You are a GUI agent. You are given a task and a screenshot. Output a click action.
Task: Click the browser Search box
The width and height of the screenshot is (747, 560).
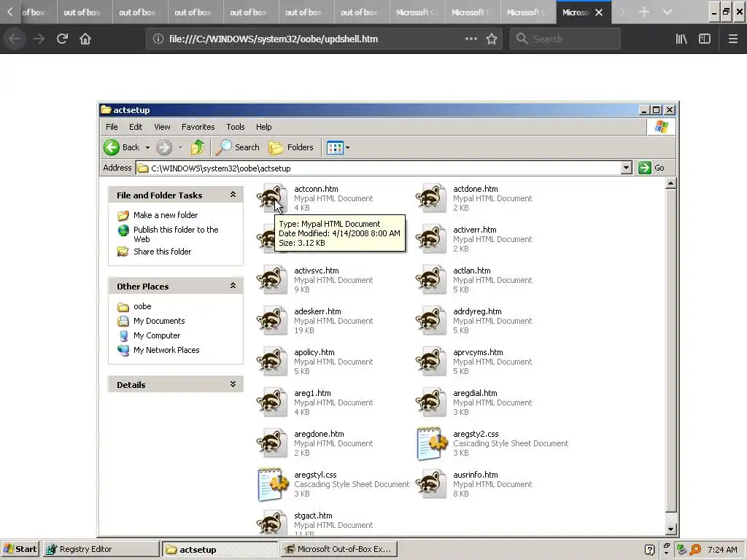pyautogui.click(x=565, y=39)
